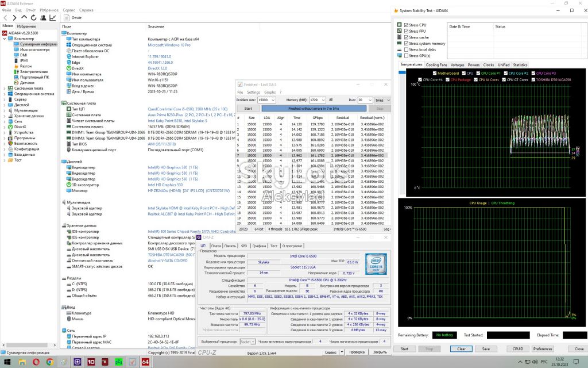Enable the Stress GPU(s) checkbox
The width and height of the screenshot is (588, 368).
(406, 56)
